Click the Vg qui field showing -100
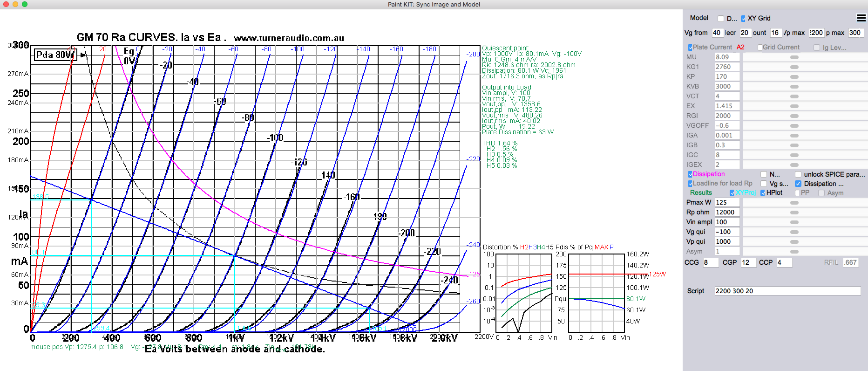The image size is (868, 371). (x=727, y=232)
